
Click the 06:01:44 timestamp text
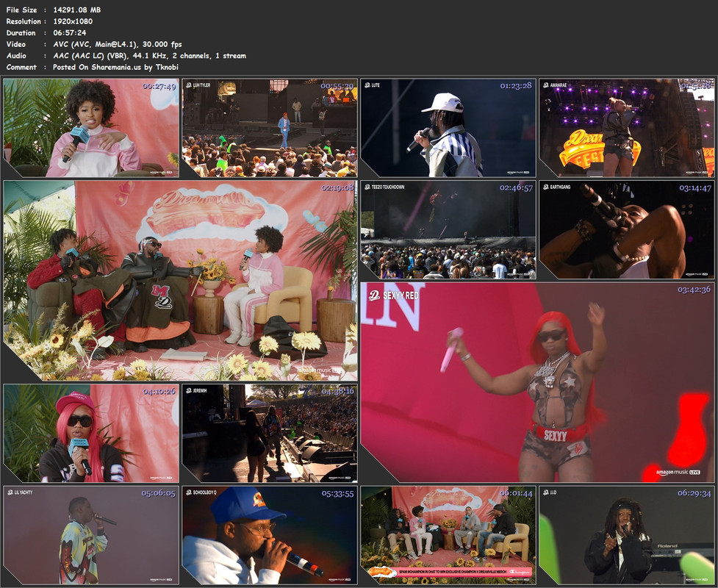click(x=516, y=494)
